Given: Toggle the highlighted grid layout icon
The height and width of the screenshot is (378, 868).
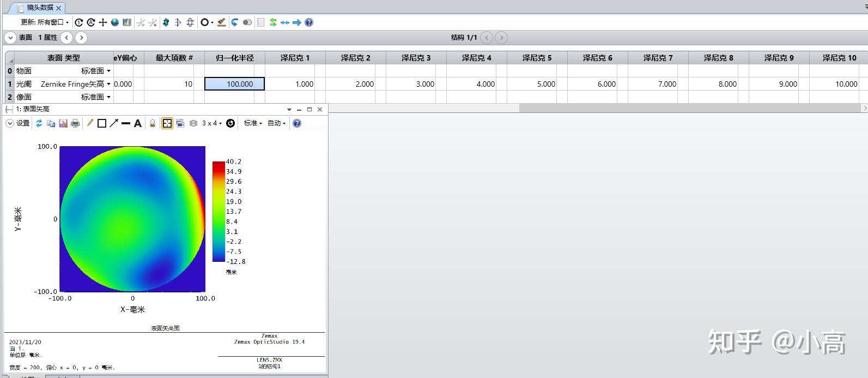Looking at the screenshot, I should tap(167, 123).
